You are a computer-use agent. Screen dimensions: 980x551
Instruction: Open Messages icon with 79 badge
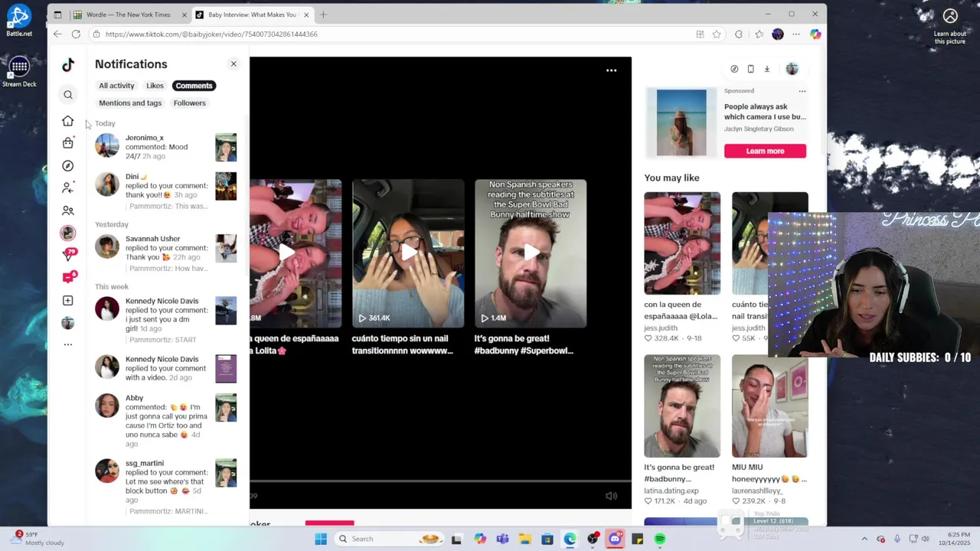pyautogui.click(x=68, y=255)
